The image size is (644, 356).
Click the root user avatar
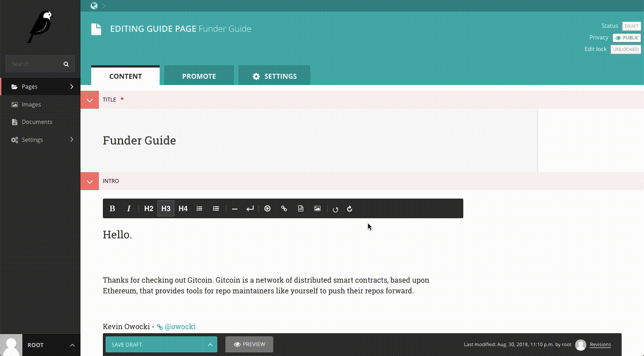click(11, 345)
